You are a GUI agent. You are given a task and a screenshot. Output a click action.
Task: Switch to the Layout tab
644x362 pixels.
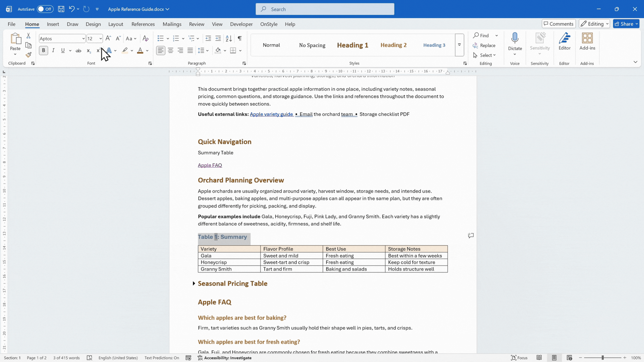[x=116, y=24]
